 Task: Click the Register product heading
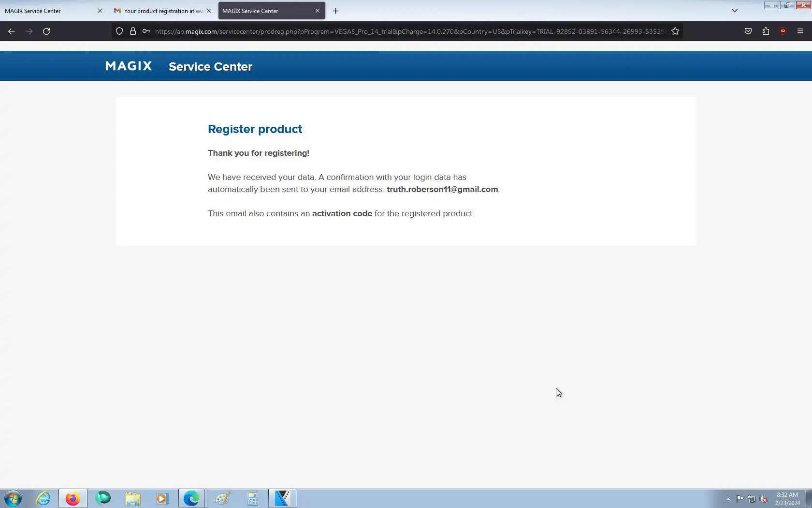pyautogui.click(x=255, y=129)
